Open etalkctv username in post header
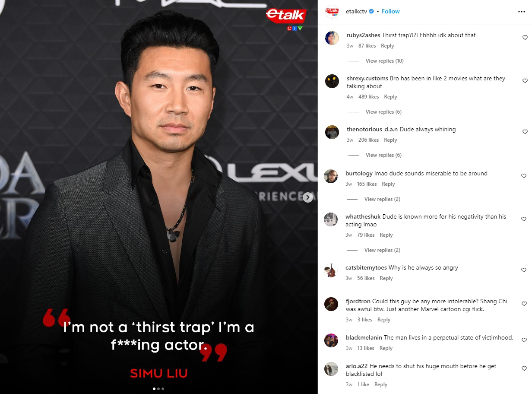532x394 pixels. coord(356,12)
